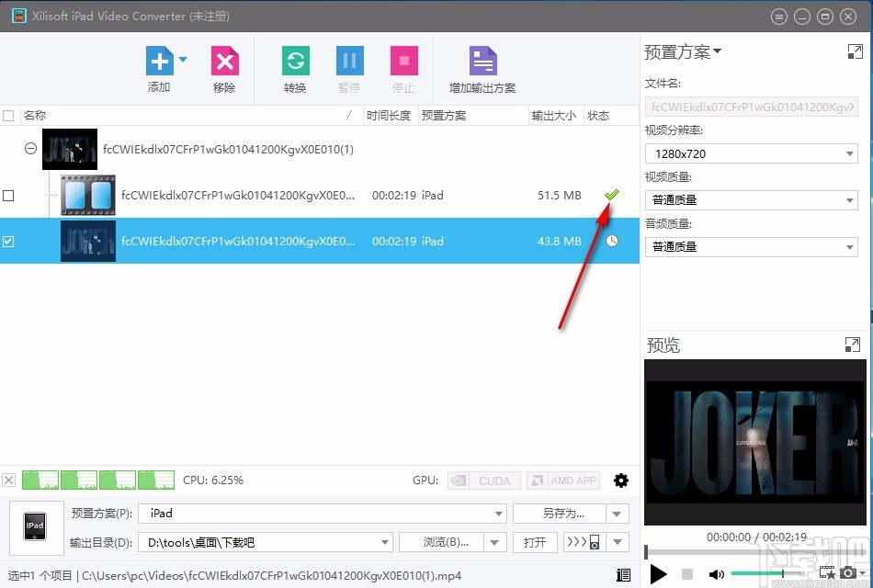Toggle the select-all checkbox in list header

pos(8,116)
